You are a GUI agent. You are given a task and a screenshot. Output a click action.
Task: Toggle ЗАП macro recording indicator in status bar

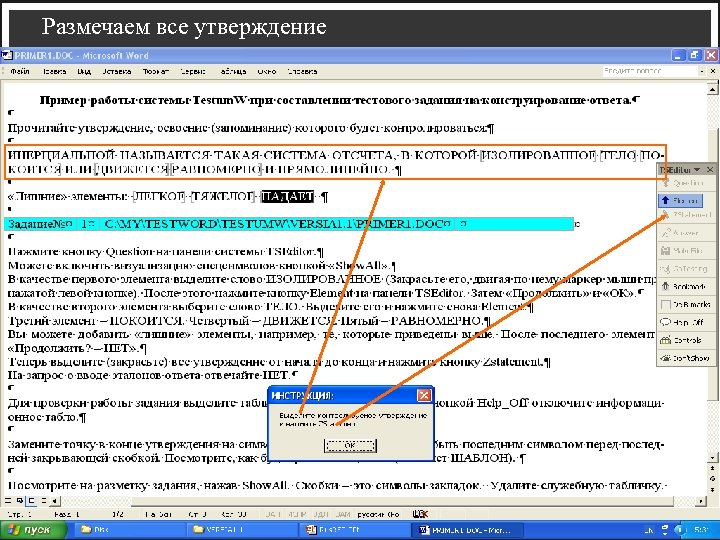[x=272, y=515]
